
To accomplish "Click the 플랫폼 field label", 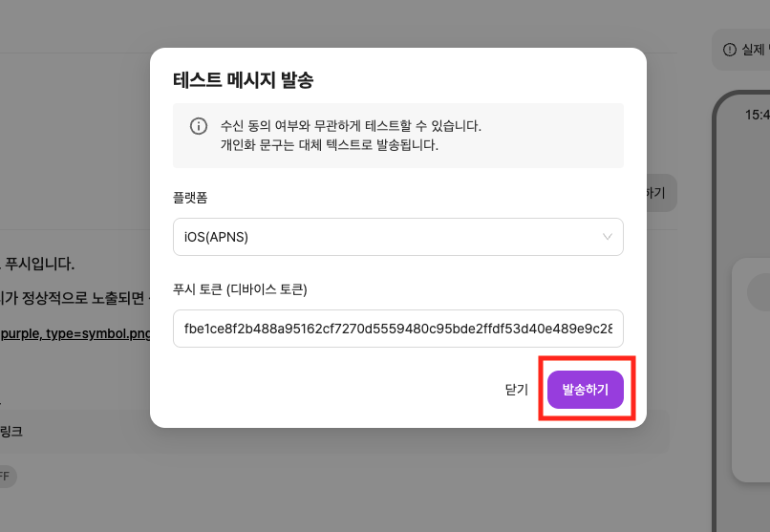I will tap(190, 198).
